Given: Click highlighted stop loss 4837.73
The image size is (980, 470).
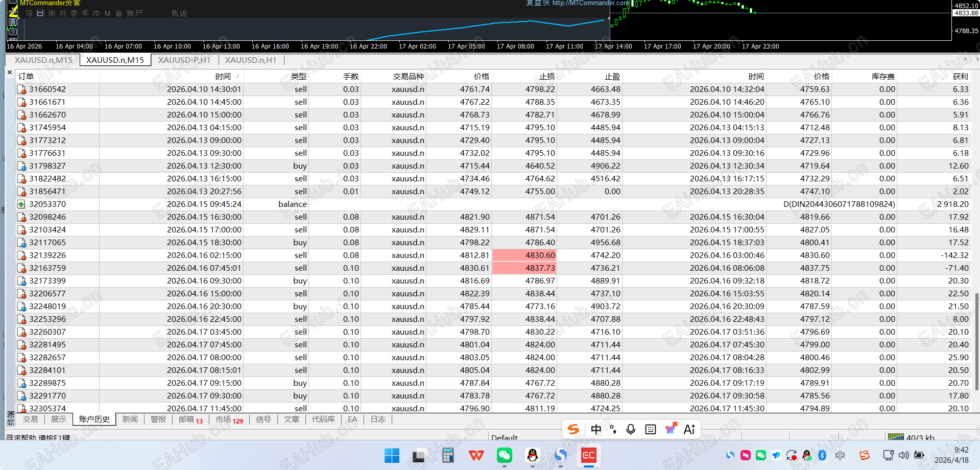Looking at the screenshot, I should tap(524, 268).
